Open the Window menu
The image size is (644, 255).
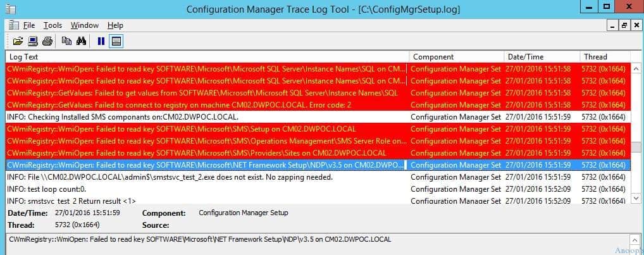click(85, 25)
